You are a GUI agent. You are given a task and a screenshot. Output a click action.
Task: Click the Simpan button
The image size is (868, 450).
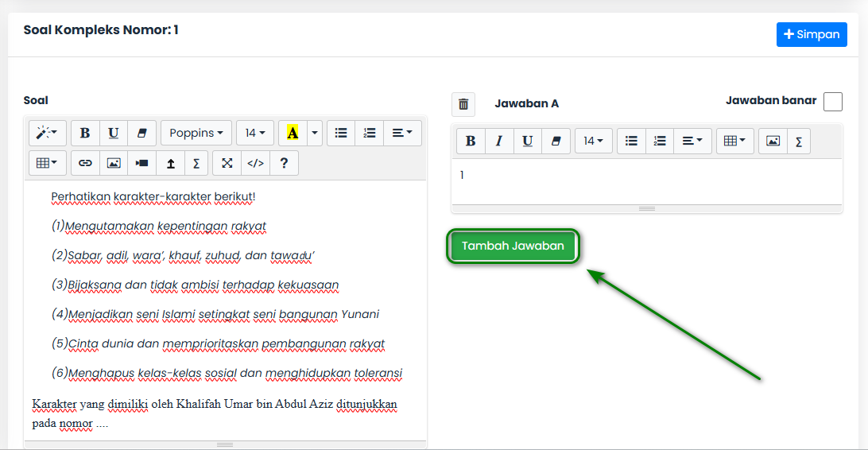pyautogui.click(x=812, y=34)
